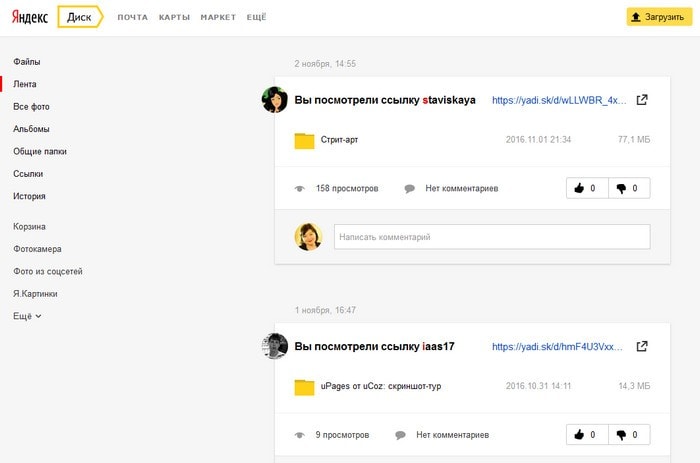Click the eye icon next to 9 просмотров
Viewport: 700px width, 463px height.
click(300, 435)
